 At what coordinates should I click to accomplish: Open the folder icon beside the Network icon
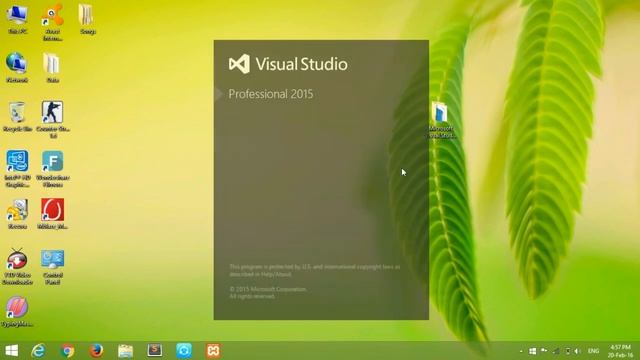point(52,68)
